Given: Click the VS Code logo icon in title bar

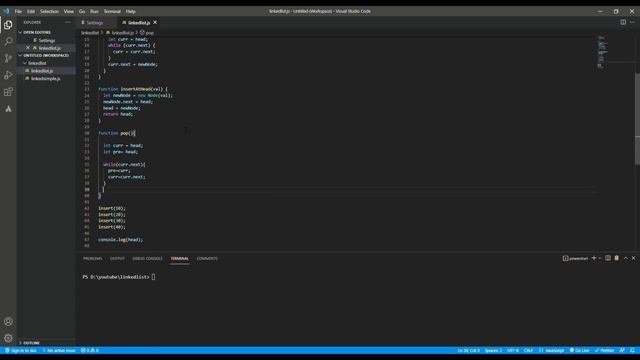Looking at the screenshot, I should tap(6, 11).
